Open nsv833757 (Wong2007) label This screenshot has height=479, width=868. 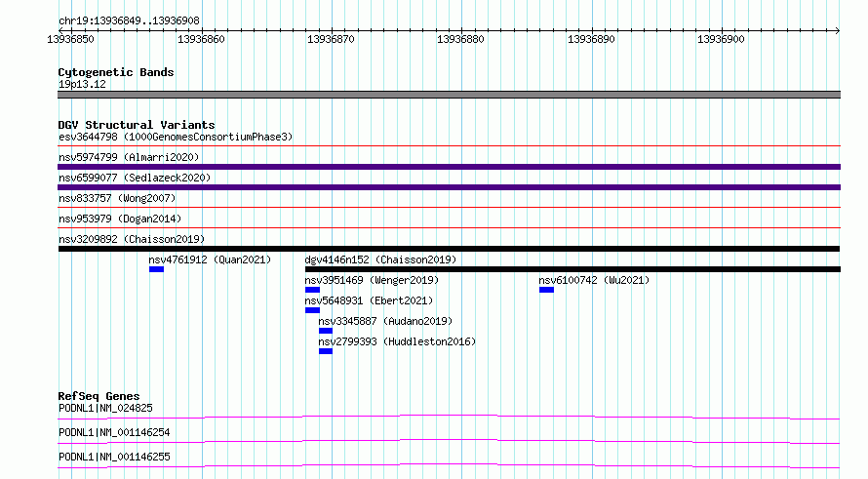tap(117, 198)
